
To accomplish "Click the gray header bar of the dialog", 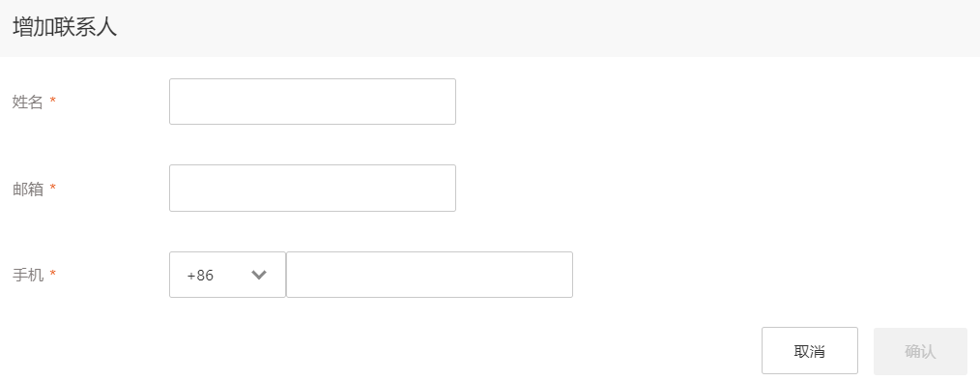I will pyautogui.click(x=490, y=28).
